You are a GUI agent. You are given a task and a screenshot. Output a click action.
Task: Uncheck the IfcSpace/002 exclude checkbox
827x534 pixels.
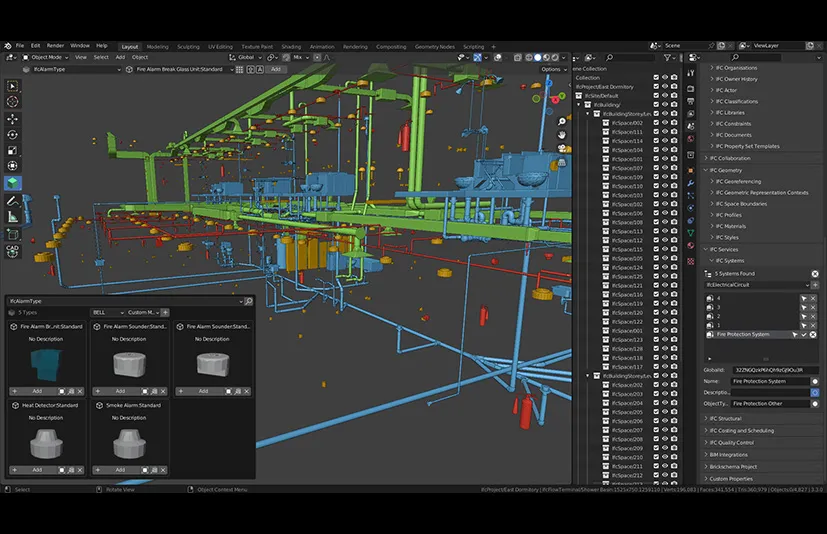pos(656,123)
